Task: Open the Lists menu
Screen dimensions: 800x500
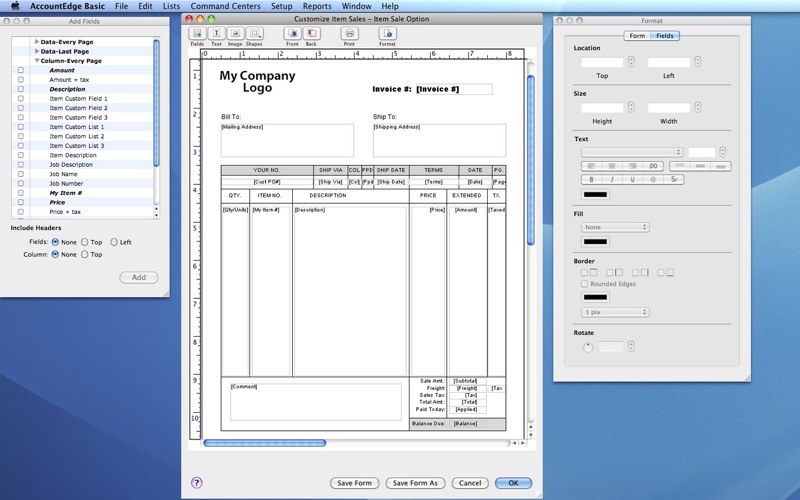Action: pos(171,6)
